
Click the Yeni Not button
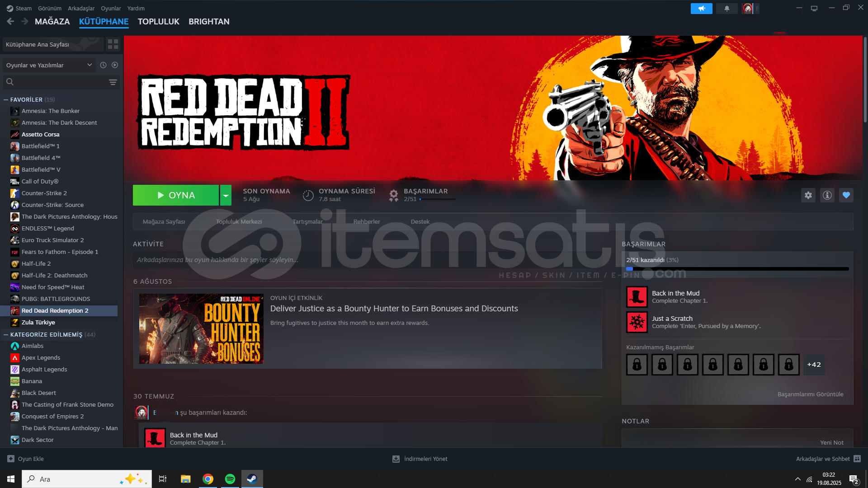pos(832,442)
